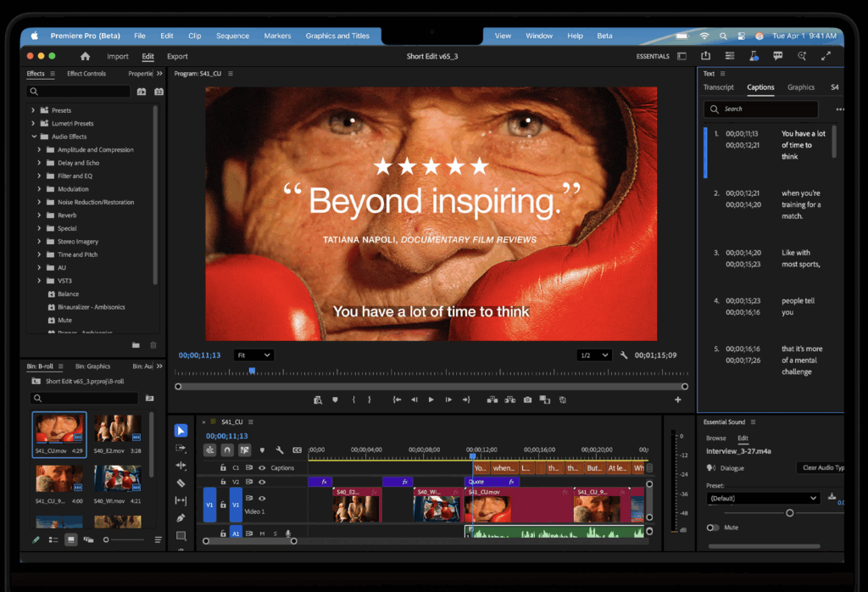
Task: Switch to the Transcript tab
Action: tap(718, 87)
